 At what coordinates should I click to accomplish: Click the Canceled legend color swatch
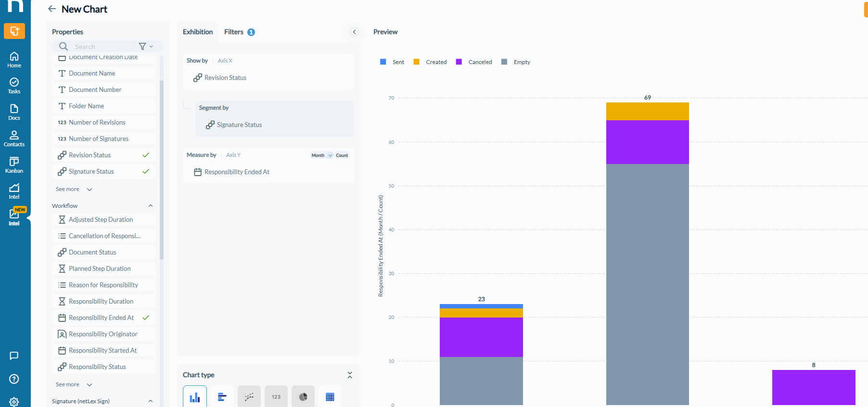click(459, 62)
